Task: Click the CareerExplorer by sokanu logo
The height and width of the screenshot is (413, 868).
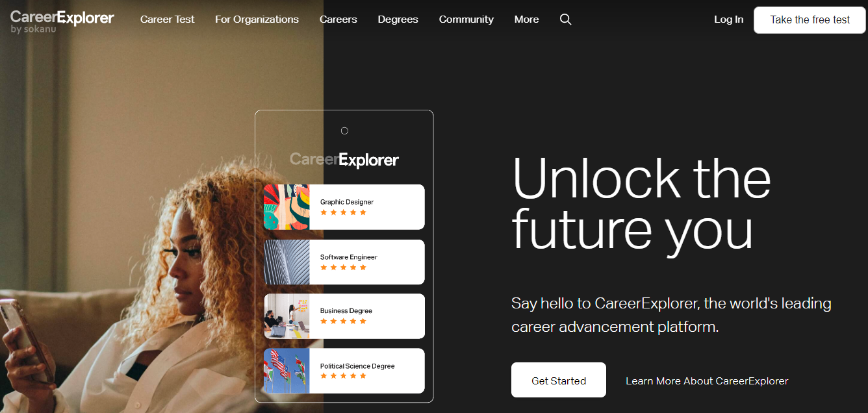Action: click(x=62, y=21)
